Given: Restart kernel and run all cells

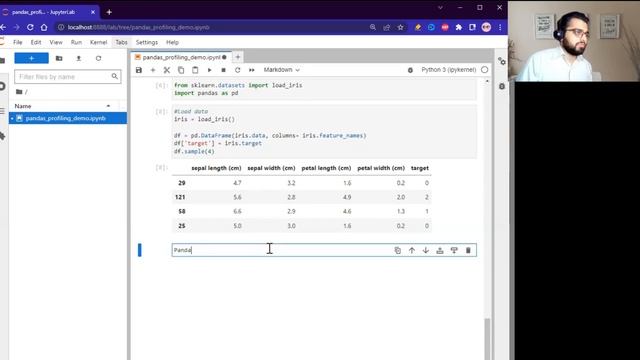Looking at the screenshot, I should [252, 70].
